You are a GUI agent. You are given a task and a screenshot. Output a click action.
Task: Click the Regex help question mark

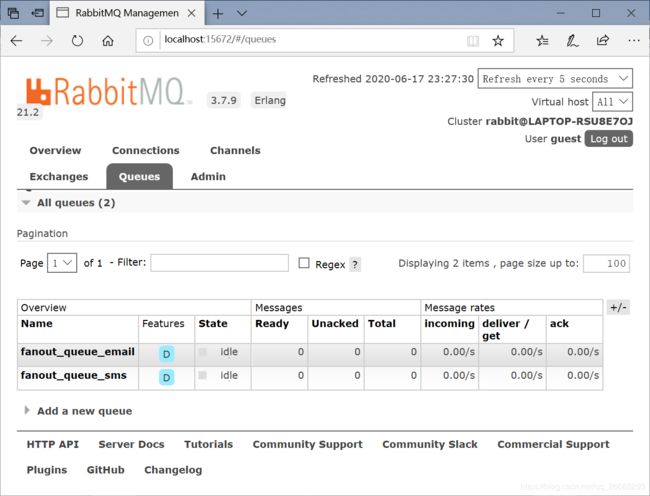(x=355, y=264)
